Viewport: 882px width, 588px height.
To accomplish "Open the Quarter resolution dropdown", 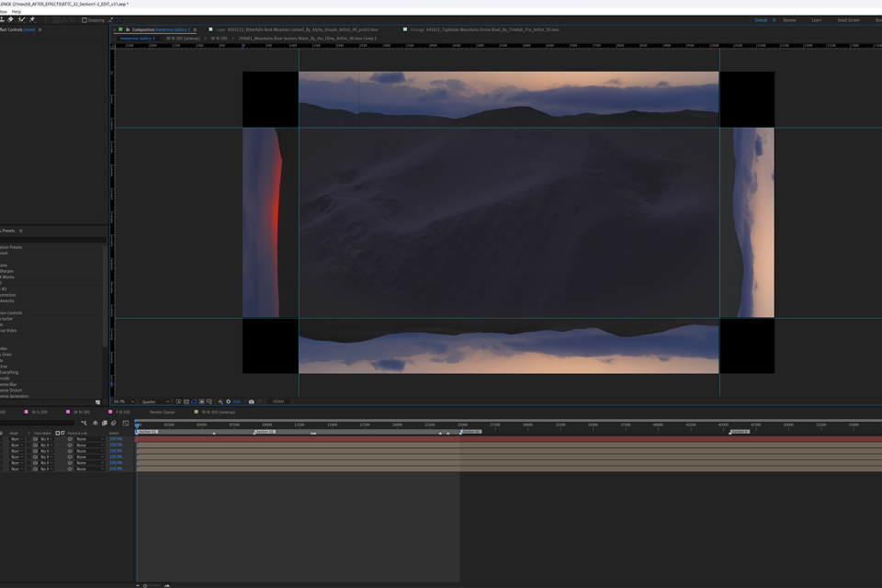I will point(154,401).
